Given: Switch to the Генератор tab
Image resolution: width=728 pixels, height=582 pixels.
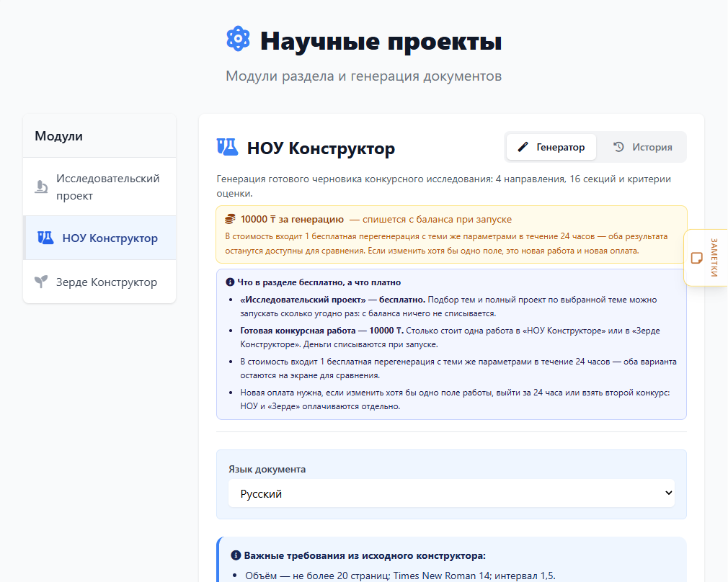Looking at the screenshot, I should pos(551,147).
